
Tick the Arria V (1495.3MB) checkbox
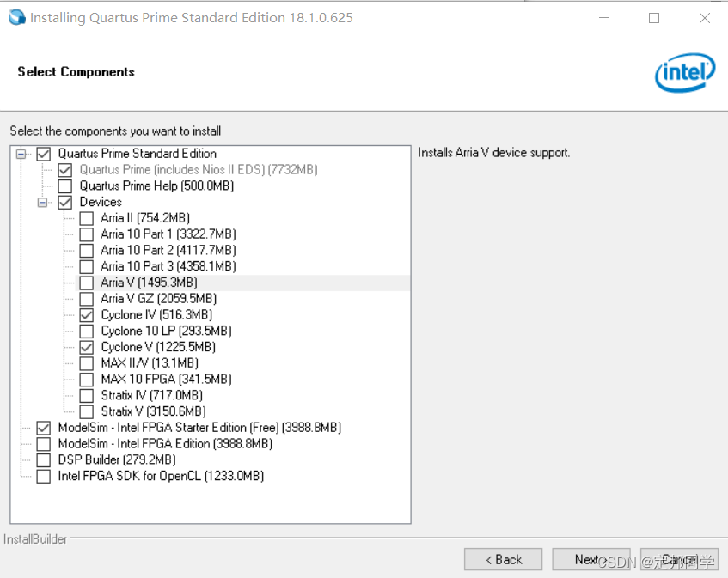click(86, 283)
